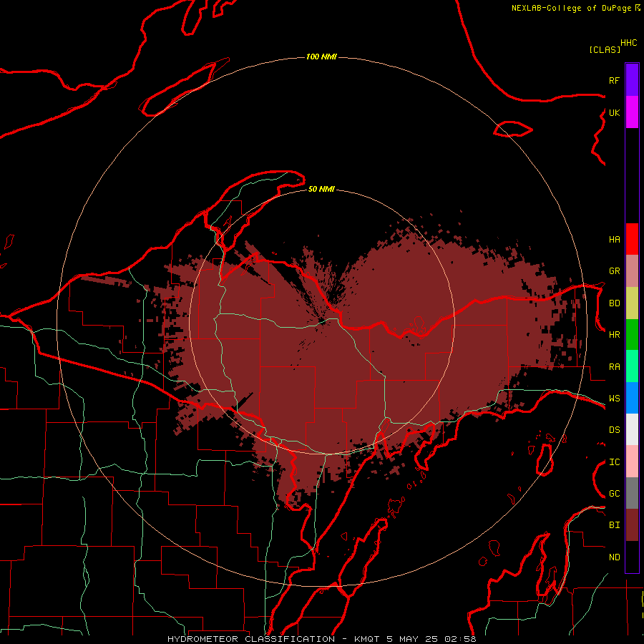Screen dimensions: 644x644
Task: Click the [CLAS] units label
Action: coord(605,49)
